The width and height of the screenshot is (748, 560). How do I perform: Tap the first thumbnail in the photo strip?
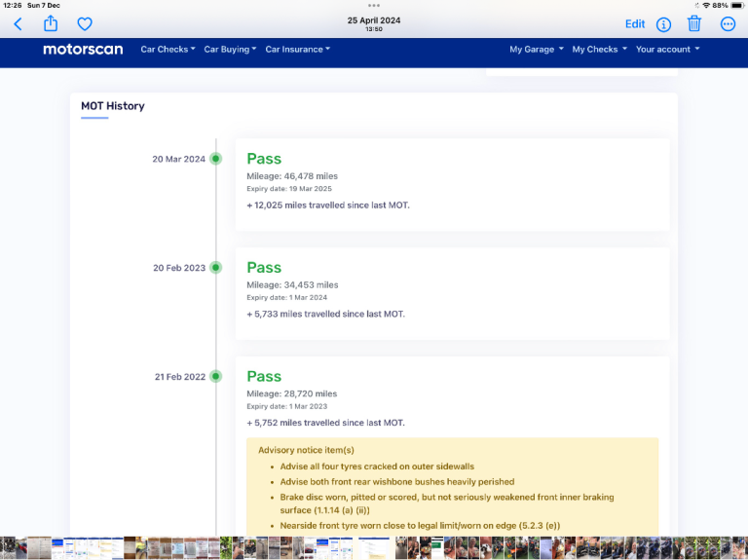tap(7, 548)
